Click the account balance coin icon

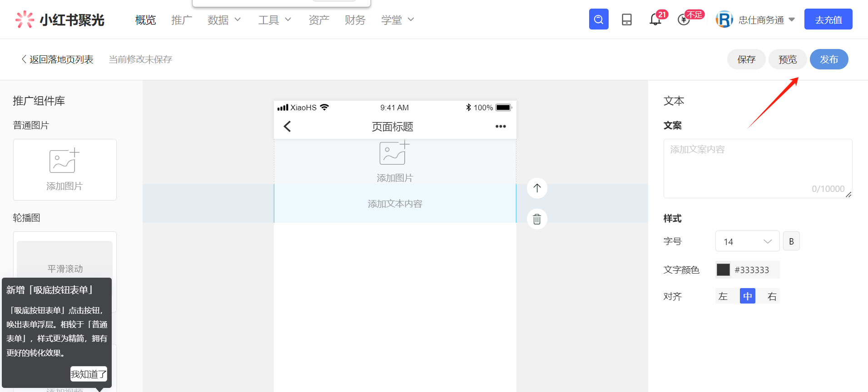click(683, 20)
